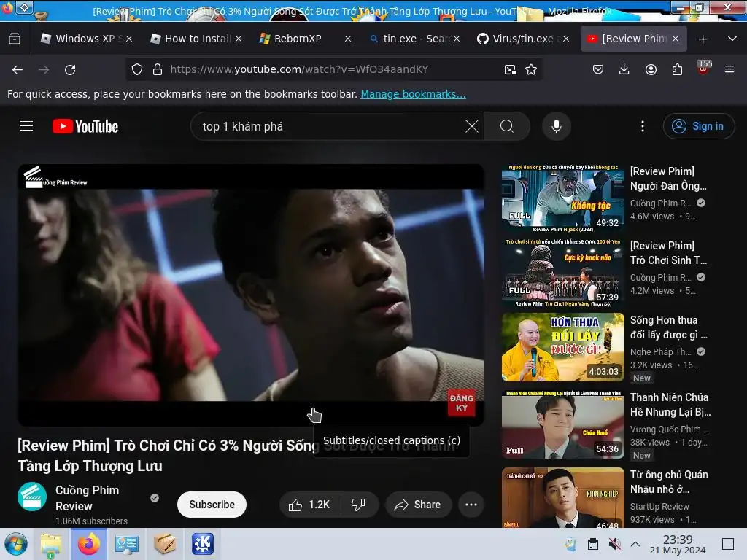The height and width of the screenshot is (560, 747).
Task: Open Cường Phim Review channel avatar
Action: pos(32,497)
